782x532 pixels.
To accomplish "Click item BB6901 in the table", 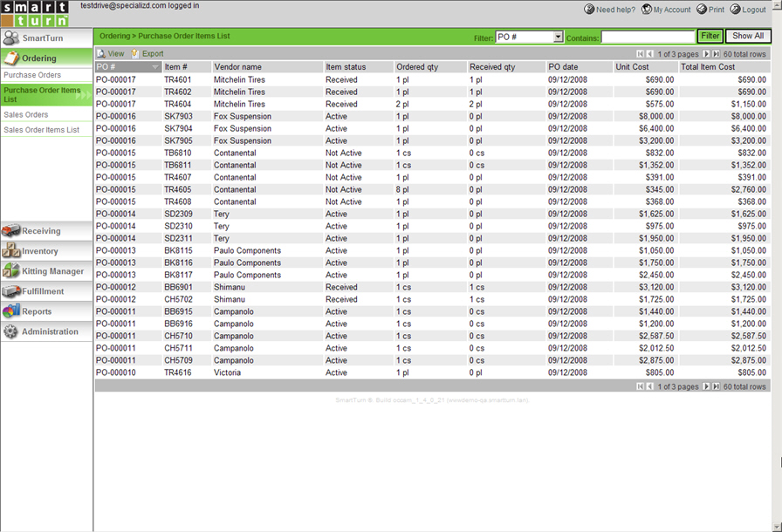I will pyautogui.click(x=178, y=287).
